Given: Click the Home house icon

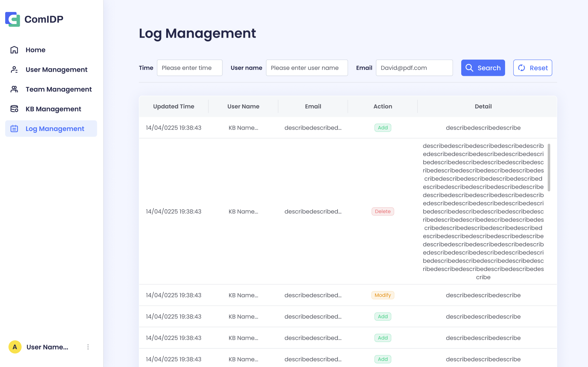Looking at the screenshot, I should click(x=14, y=50).
